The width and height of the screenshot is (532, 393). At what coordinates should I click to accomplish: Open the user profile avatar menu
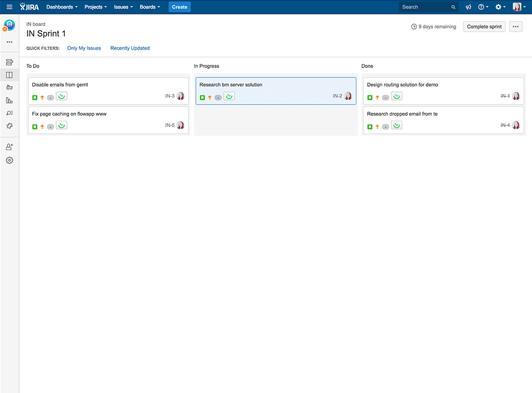tap(519, 7)
